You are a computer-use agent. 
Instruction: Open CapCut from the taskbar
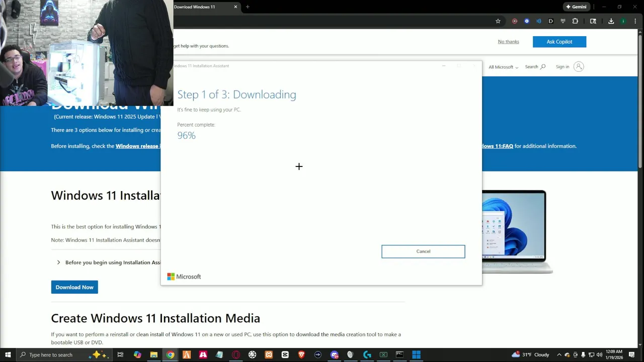[285, 354]
